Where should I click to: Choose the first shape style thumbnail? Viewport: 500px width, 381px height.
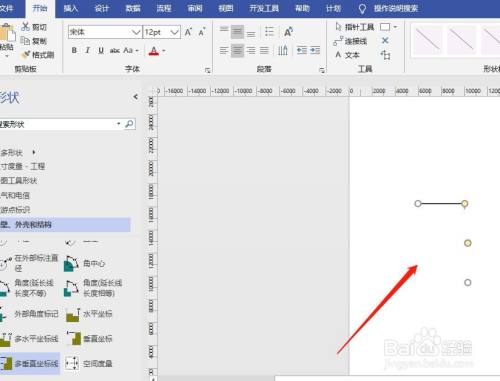[427, 40]
